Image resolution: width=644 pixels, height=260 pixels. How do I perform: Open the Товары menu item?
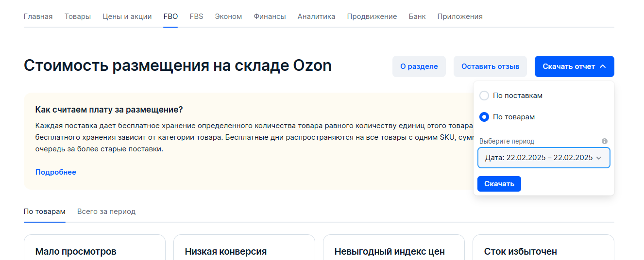78,16
